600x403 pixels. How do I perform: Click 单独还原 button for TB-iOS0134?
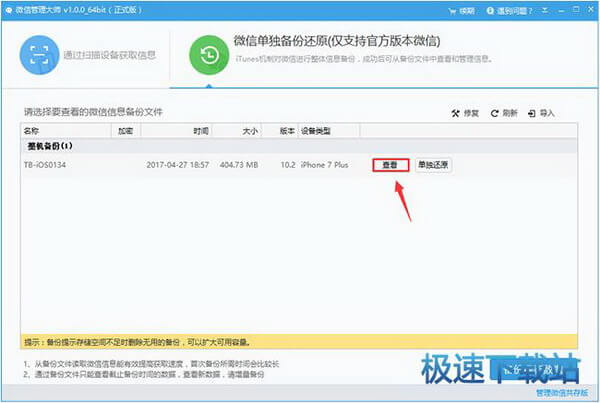click(433, 165)
